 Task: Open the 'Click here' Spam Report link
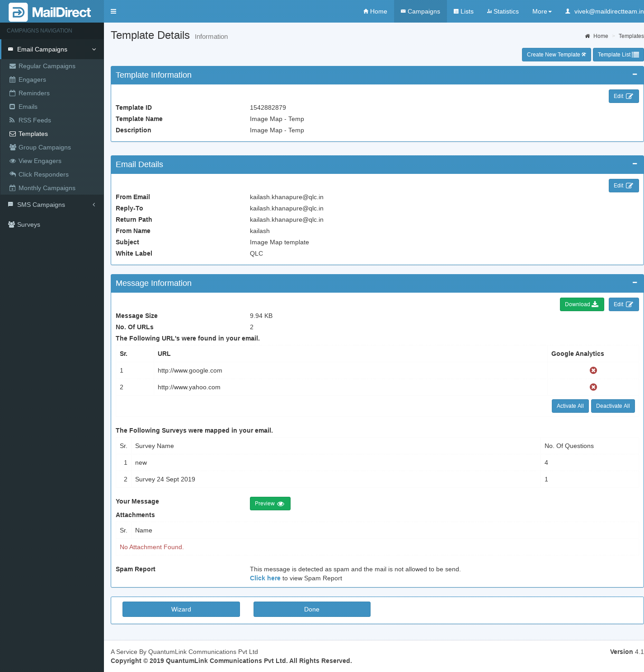point(265,578)
